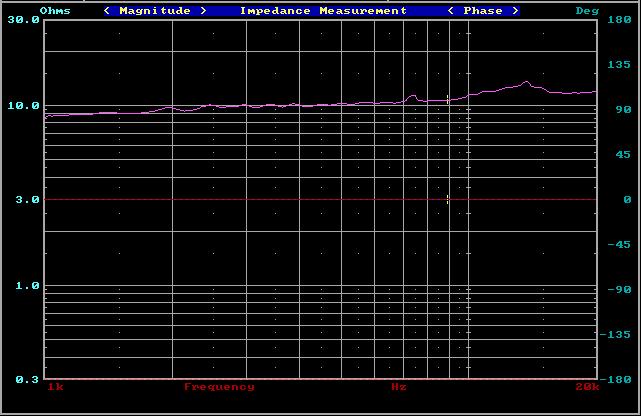
Task: Click the right arrow after Phase
Action: tap(515, 11)
